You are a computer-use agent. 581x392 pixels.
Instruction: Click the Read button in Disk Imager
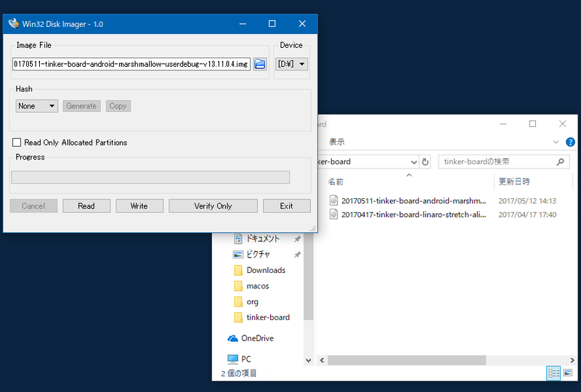pos(86,206)
